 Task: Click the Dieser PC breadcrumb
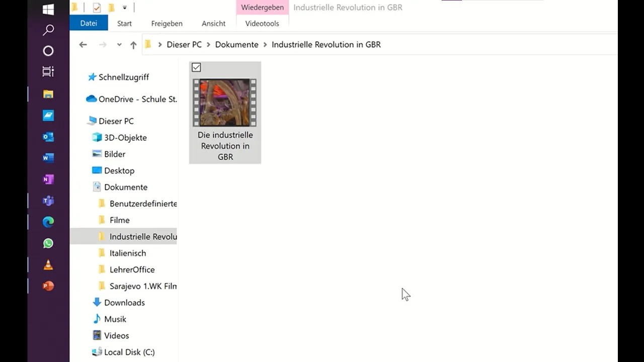(x=184, y=45)
